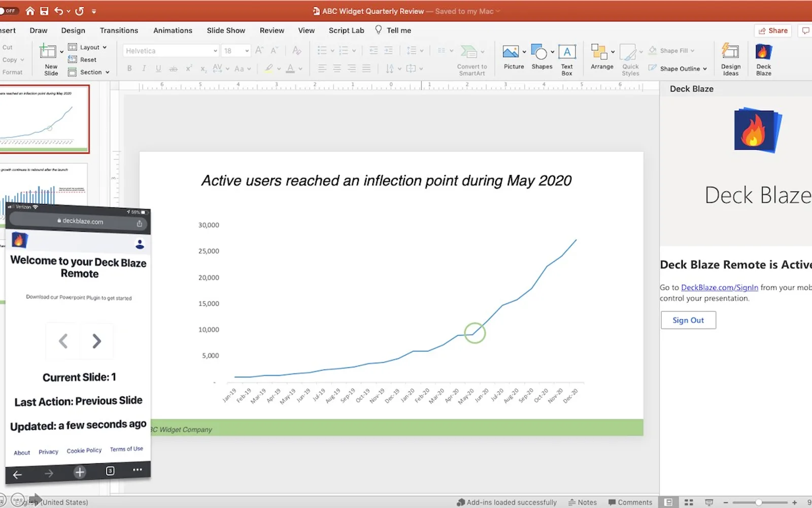This screenshot has height=508, width=812.
Task: Click the Share button
Action: [773, 30]
